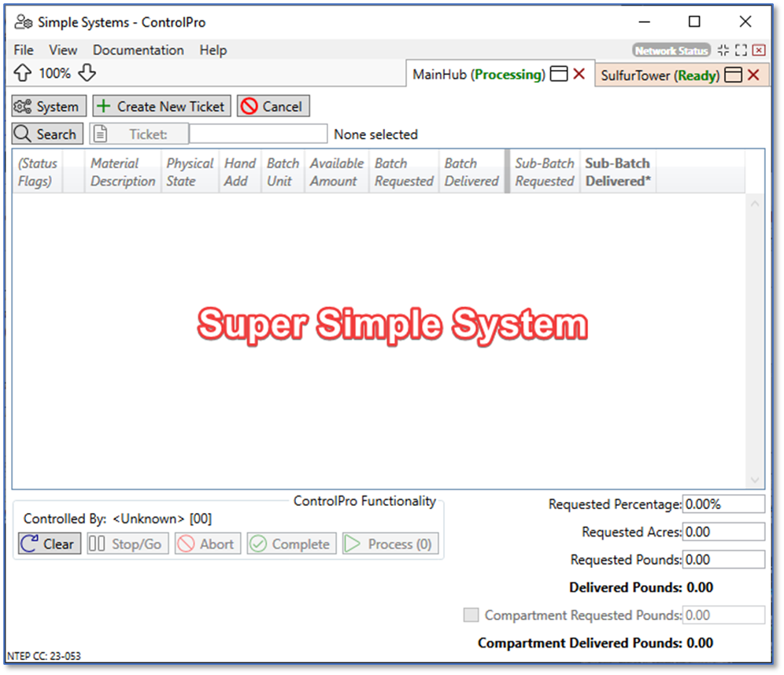Viewport: 784px width, 675px height.
Task: Switch to the SulfurTower (Ready) tab
Action: click(660, 76)
